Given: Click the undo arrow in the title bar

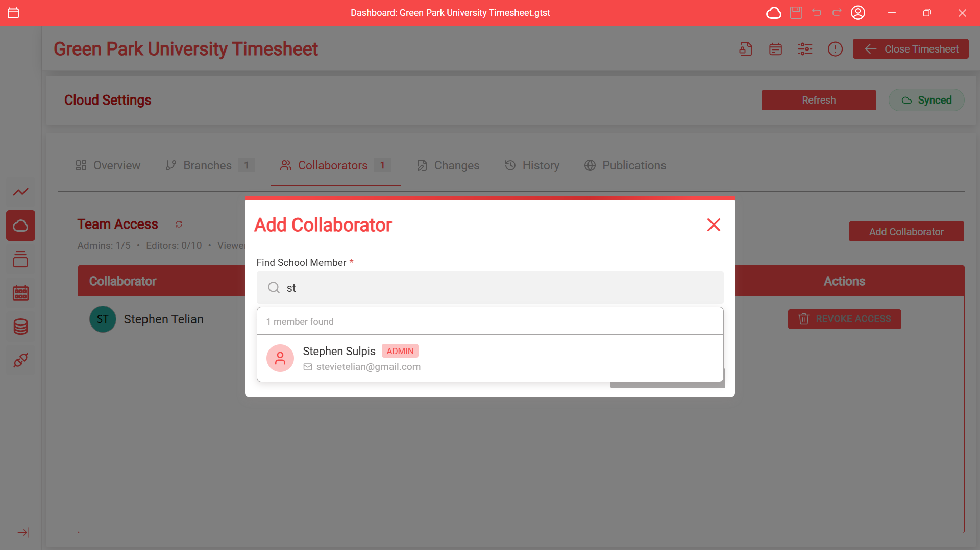Looking at the screenshot, I should pyautogui.click(x=817, y=13).
